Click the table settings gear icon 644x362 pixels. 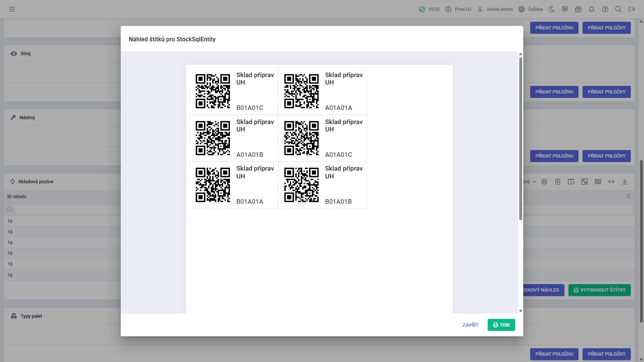544,182
